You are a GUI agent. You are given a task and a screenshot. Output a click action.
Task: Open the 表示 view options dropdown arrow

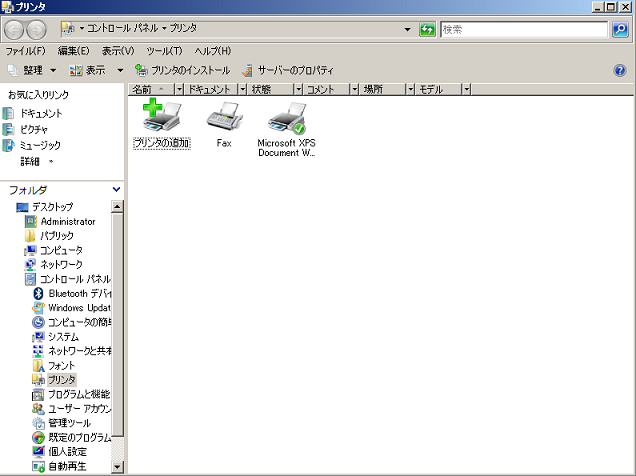pyautogui.click(x=120, y=70)
